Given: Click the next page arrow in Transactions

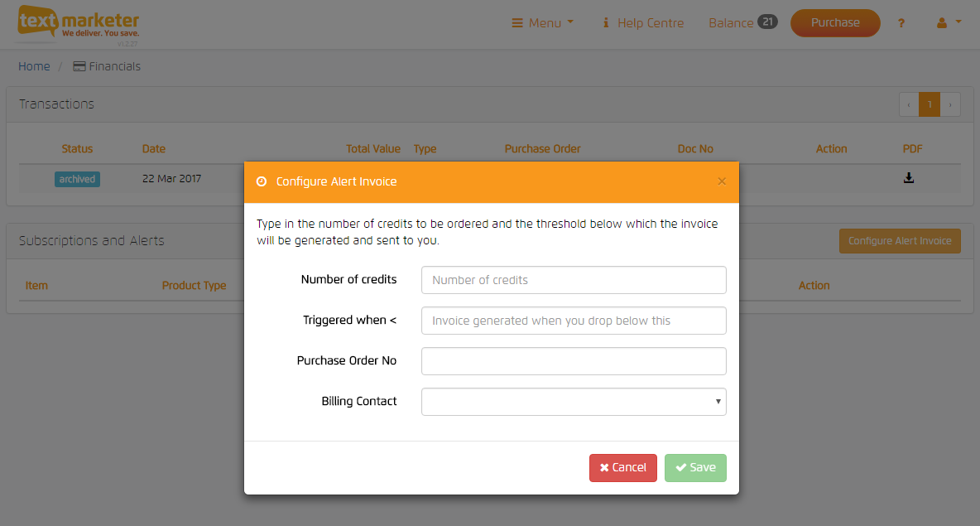Looking at the screenshot, I should 950,104.
